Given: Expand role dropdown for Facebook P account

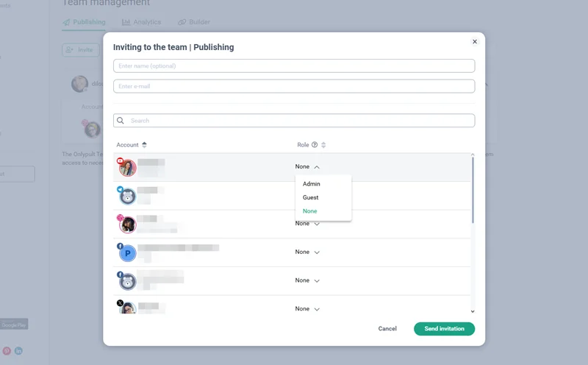Looking at the screenshot, I should click(308, 252).
